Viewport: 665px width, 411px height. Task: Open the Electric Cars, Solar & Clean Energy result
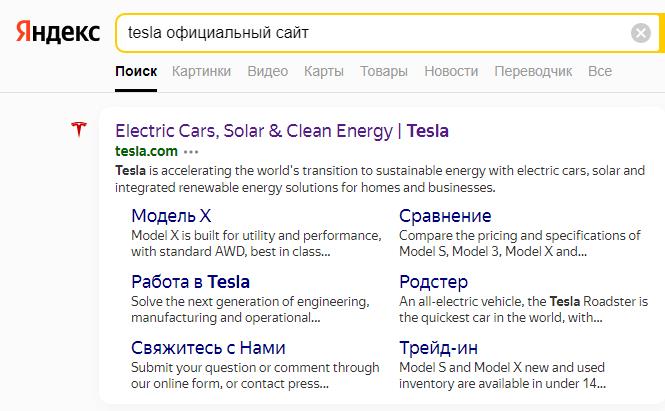(282, 130)
